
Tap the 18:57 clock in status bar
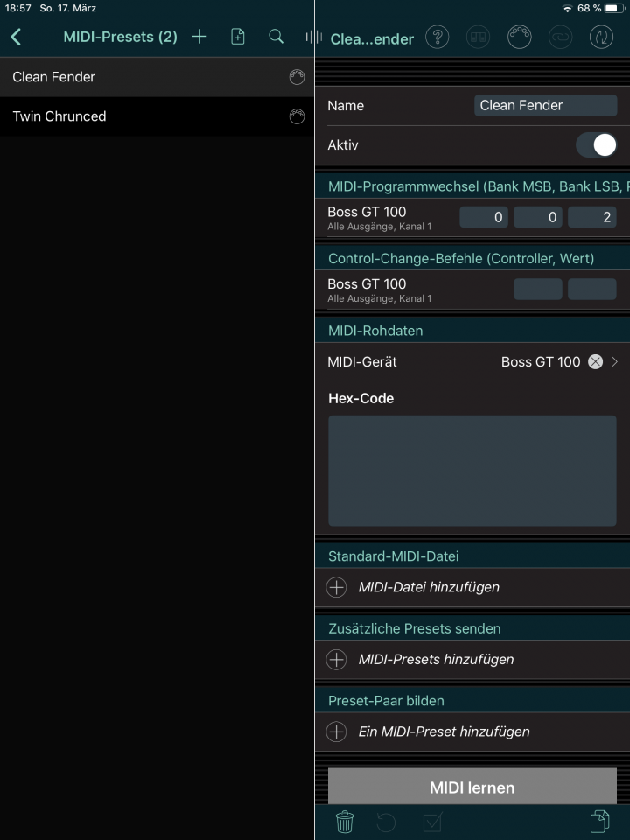[x=17, y=8]
